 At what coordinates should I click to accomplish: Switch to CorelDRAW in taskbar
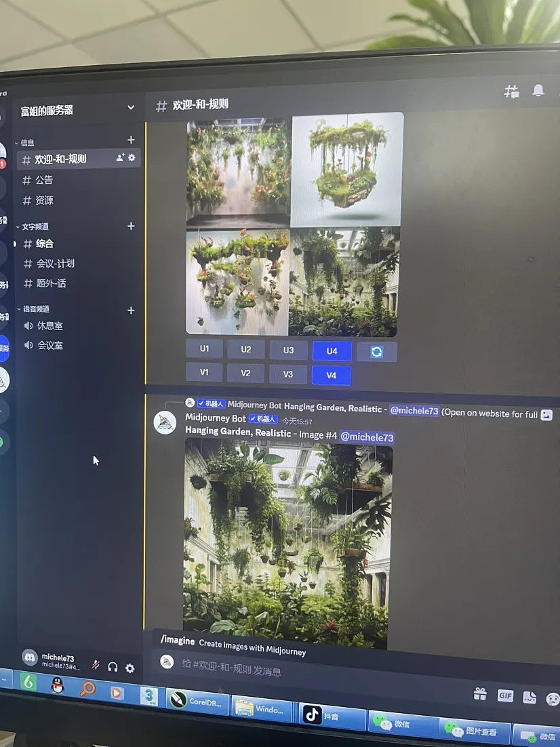click(x=197, y=702)
